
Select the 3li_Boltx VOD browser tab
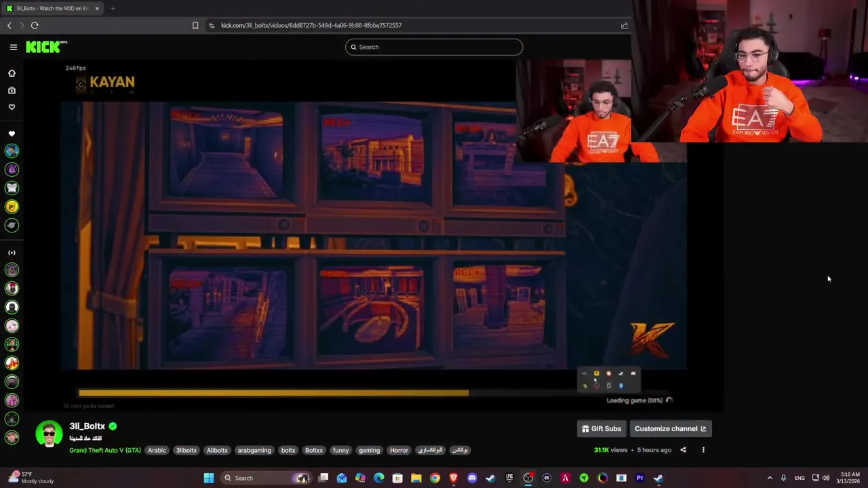coord(53,8)
